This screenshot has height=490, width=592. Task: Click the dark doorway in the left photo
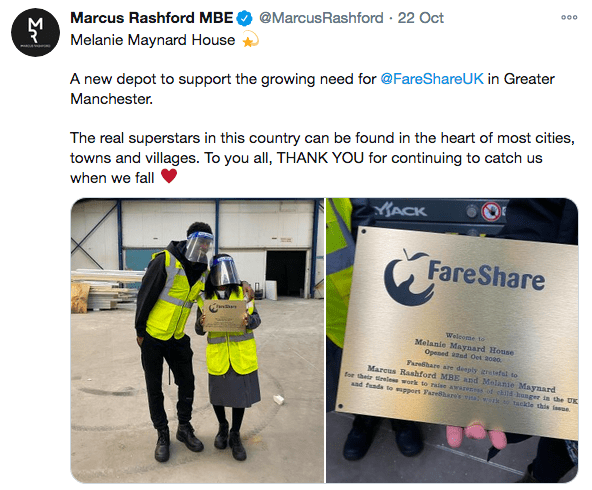point(286,273)
